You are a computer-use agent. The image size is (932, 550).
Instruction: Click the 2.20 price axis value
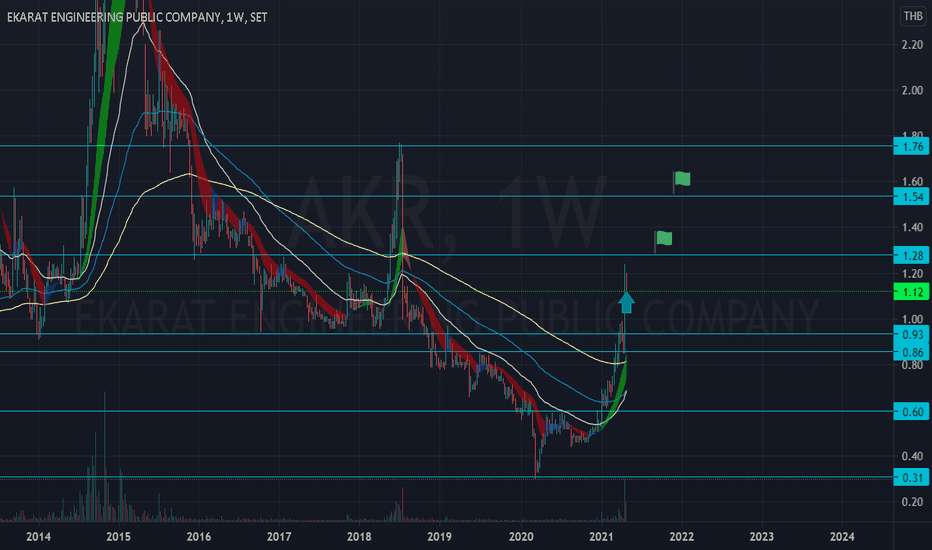click(x=912, y=45)
